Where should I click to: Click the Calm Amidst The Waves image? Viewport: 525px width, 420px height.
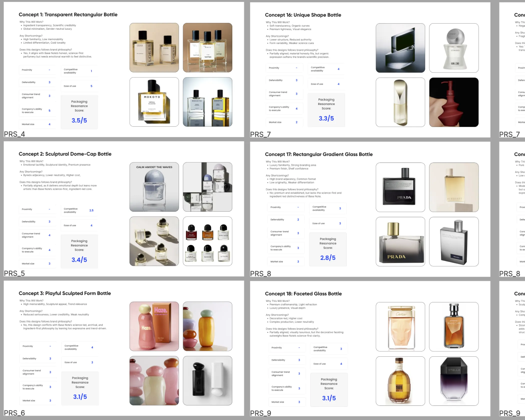[x=154, y=187]
